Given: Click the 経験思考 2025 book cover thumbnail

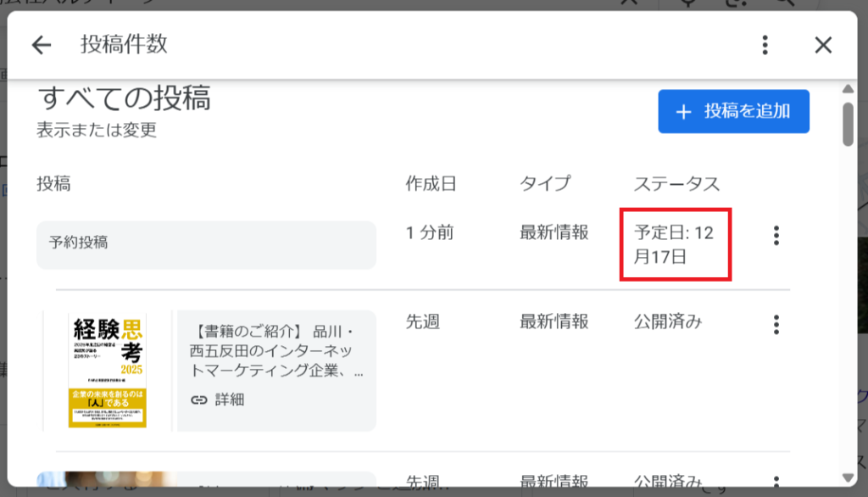Looking at the screenshot, I should [107, 370].
